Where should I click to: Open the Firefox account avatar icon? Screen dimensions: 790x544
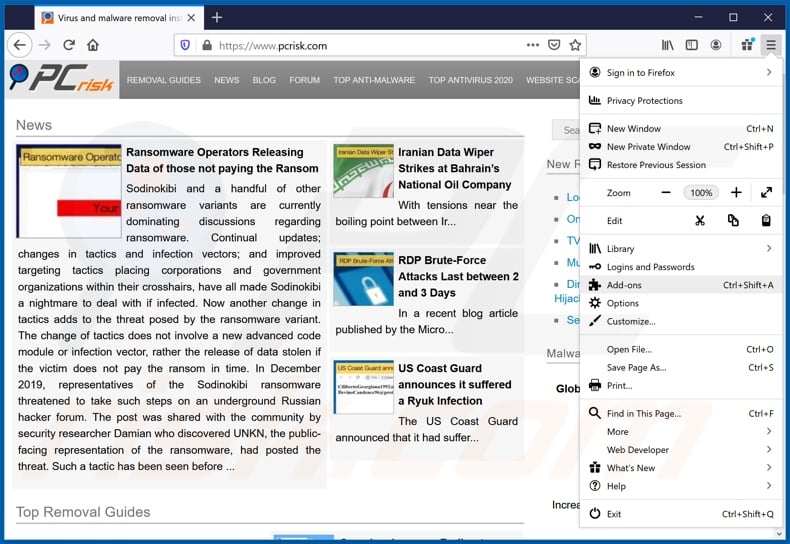point(716,45)
